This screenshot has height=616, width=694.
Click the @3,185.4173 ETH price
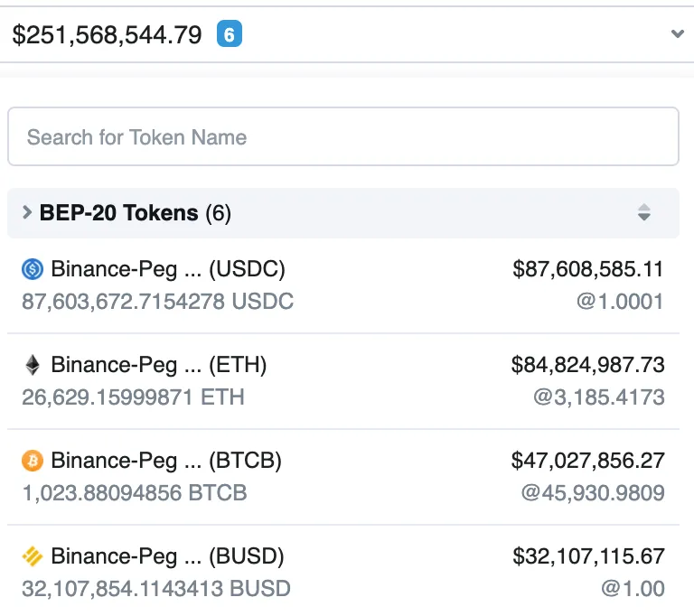(599, 397)
